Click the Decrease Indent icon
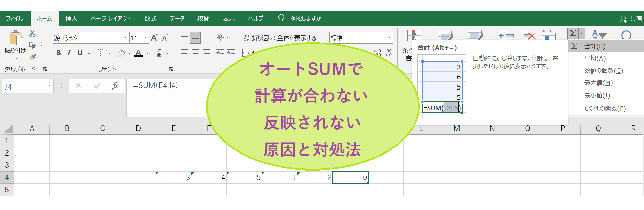Image resolution: width=644 pixels, height=210 pixels. point(220,53)
